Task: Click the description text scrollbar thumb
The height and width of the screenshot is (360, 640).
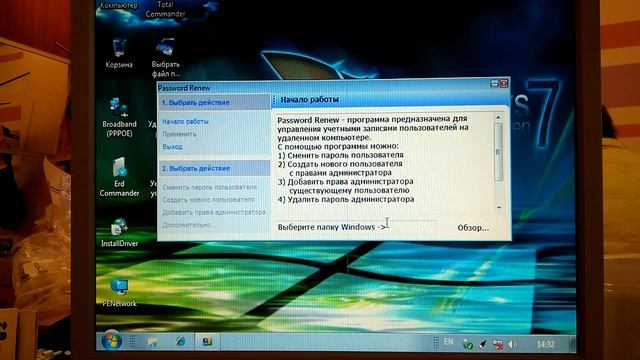Action: point(498,151)
